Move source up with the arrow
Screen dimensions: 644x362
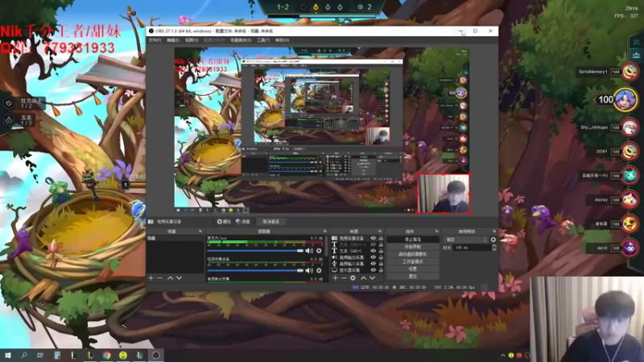tap(363, 278)
